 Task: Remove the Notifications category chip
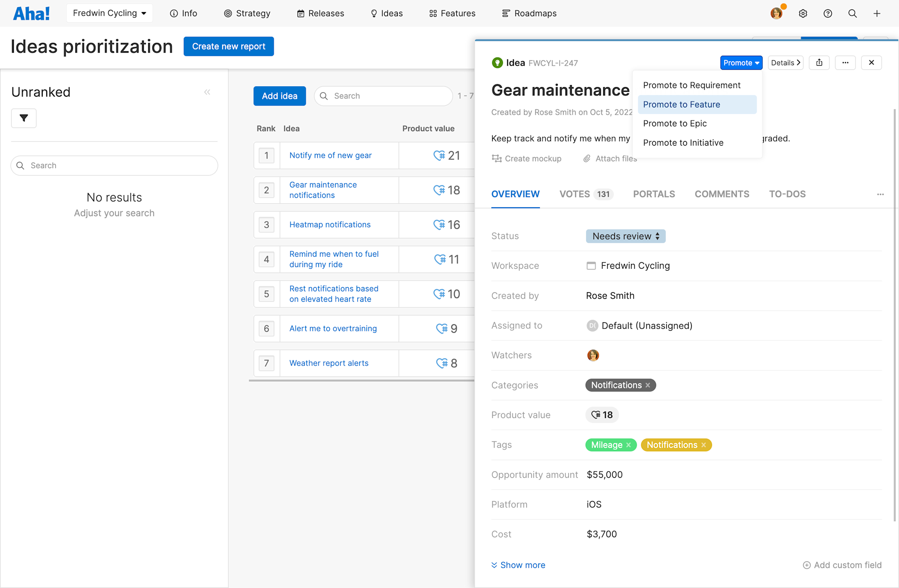[648, 385]
